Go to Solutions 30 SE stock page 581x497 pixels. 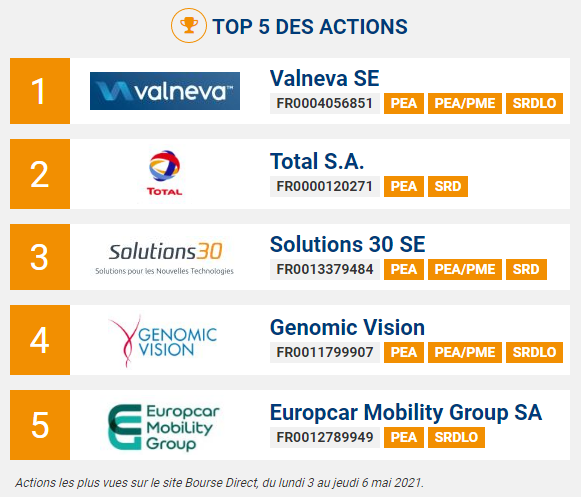[x=348, y=244]
